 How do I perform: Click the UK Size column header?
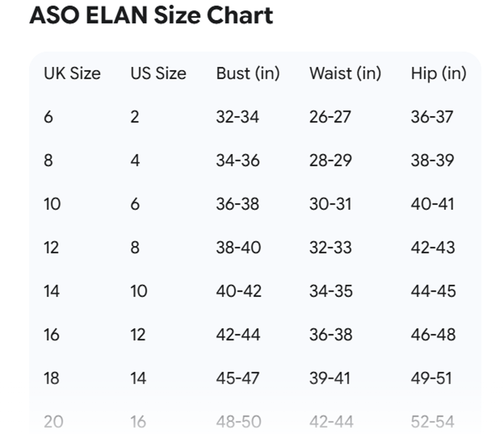click(x=72, y=73)
